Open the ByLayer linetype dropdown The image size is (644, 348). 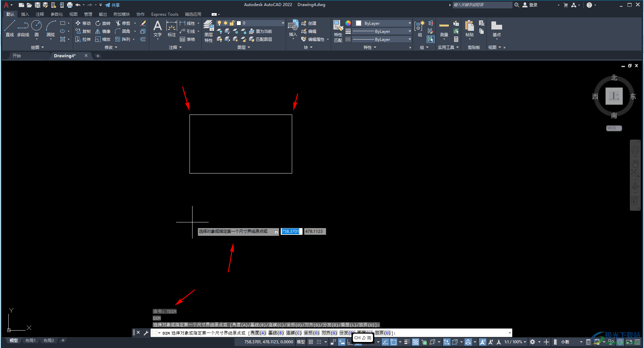click(x=382, y=39)
